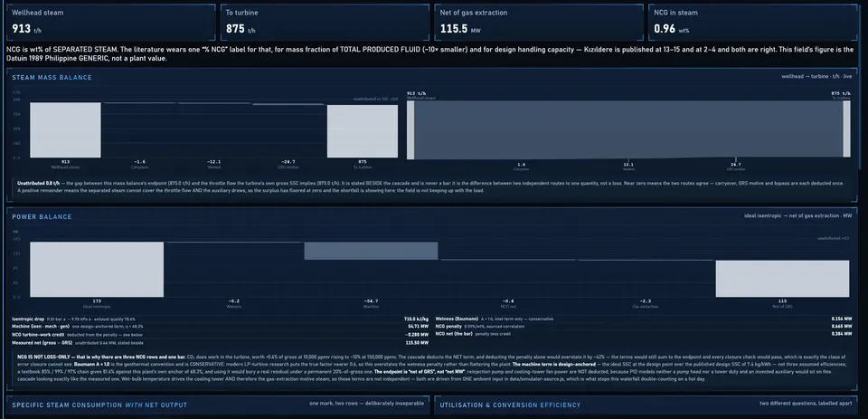Click SPECIFIC STEAM CONSUMPTION WITH NET OUTPUT heading
This screenshot has height=419, width=868.
pos(99,405)
